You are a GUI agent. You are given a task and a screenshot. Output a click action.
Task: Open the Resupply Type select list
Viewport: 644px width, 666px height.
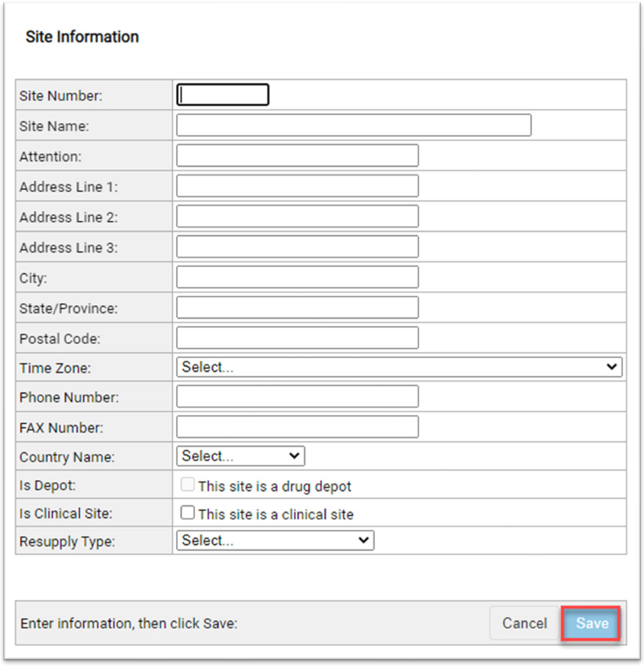click(x=275, y=540)
